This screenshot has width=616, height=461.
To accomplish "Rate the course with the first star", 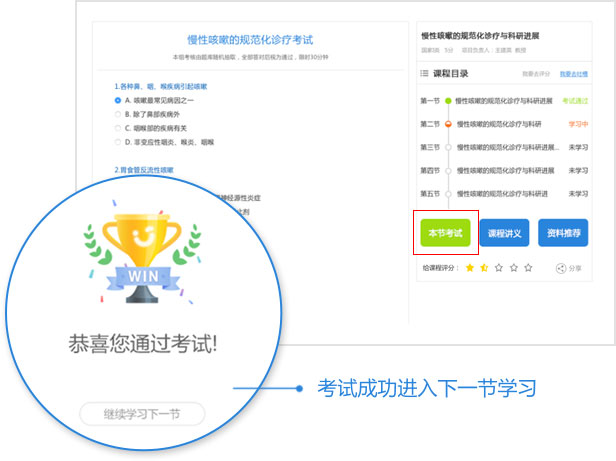I will tap(470, 268).
